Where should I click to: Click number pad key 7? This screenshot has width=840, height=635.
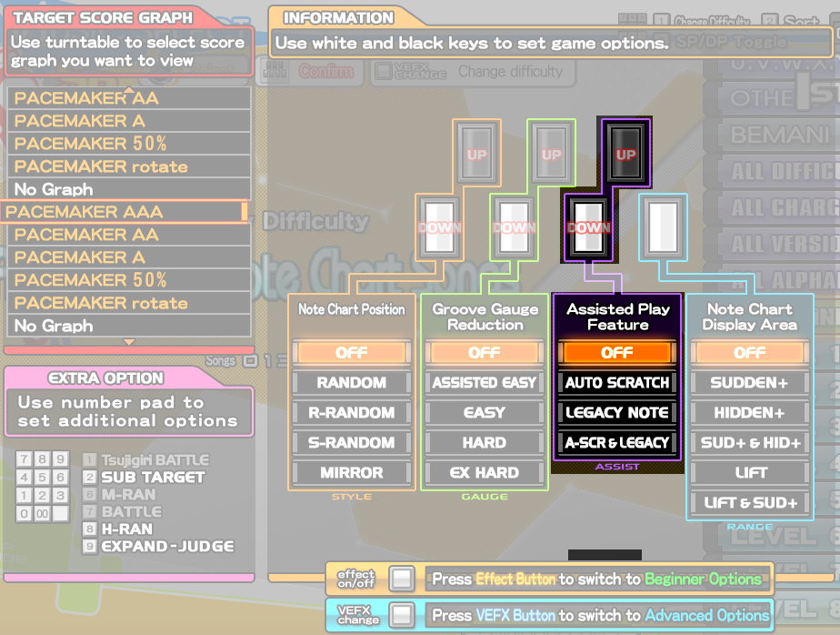click(x=25, y=459)
